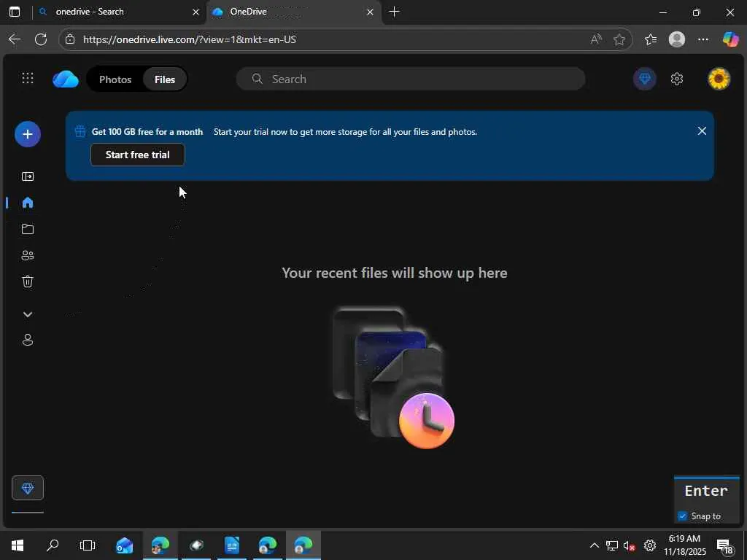
Task: Open the premium diamond icon in header
Action: pos(645,79)
